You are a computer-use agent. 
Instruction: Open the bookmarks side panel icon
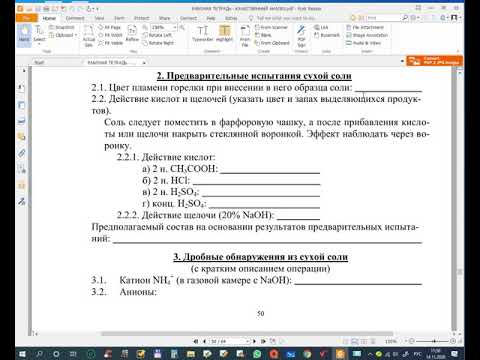(x=21, y=88)
